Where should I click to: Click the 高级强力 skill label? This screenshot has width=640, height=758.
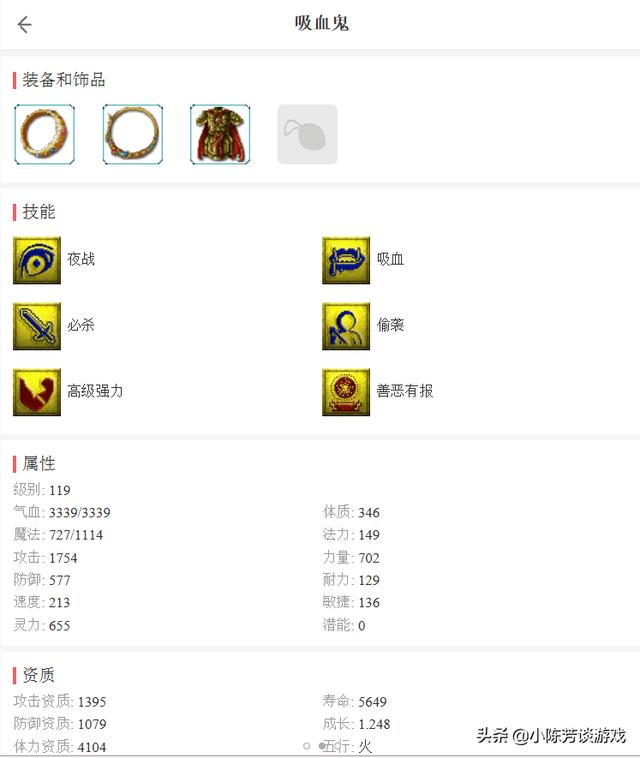pyautogui.click(x=95, y=391)
